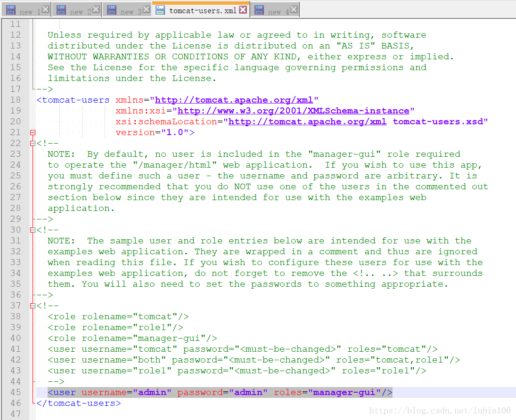Open the XMLSchema-instance link on line 19
The image size is (516, 420).
[x=294, y=111]
